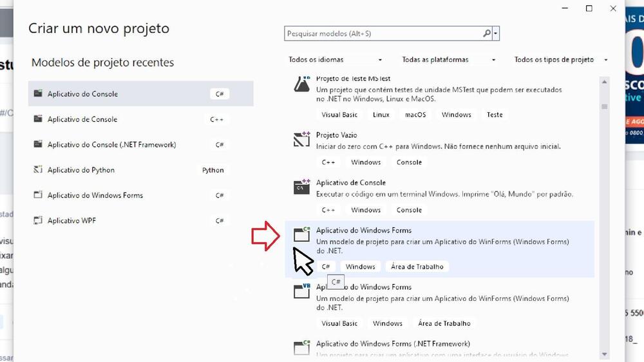Click the Windows Forms icon in recents
The image size is (644, 362).
coord(38,195)
